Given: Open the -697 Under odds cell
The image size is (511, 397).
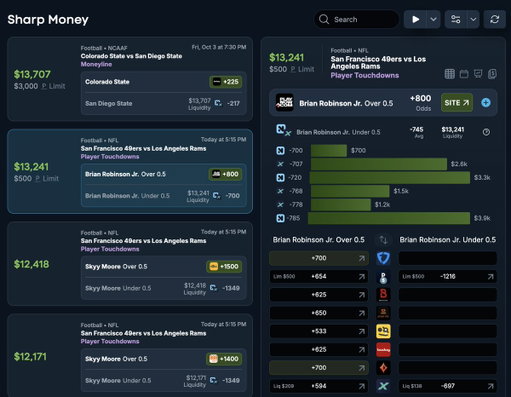Looking at the screenshot, I should (x=448, y=386).
